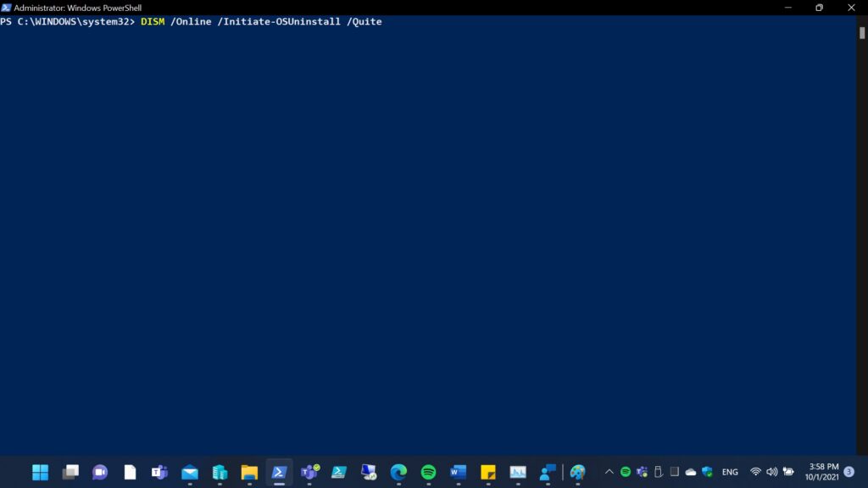Screen dimensions: 868x488
Task: Open the notification count badge
Action: click(849, 472)
